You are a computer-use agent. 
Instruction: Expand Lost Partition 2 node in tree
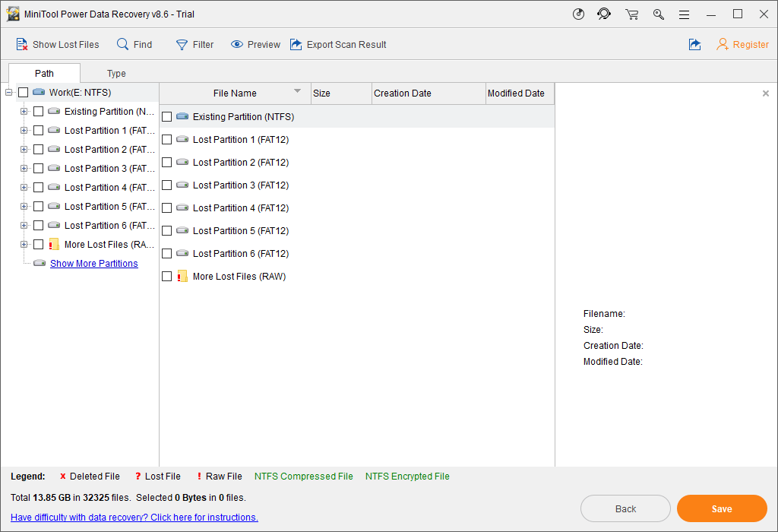click(24, 150)
